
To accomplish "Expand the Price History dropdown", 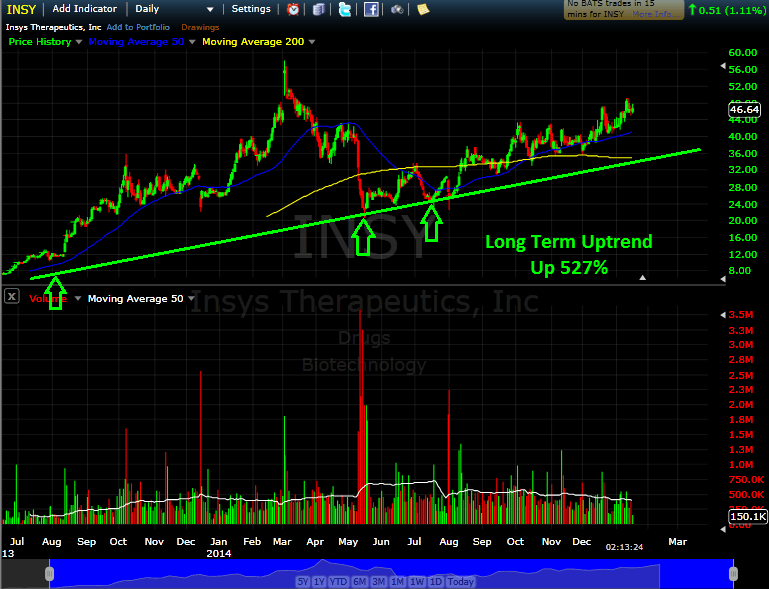I will (x=78, y=42).
